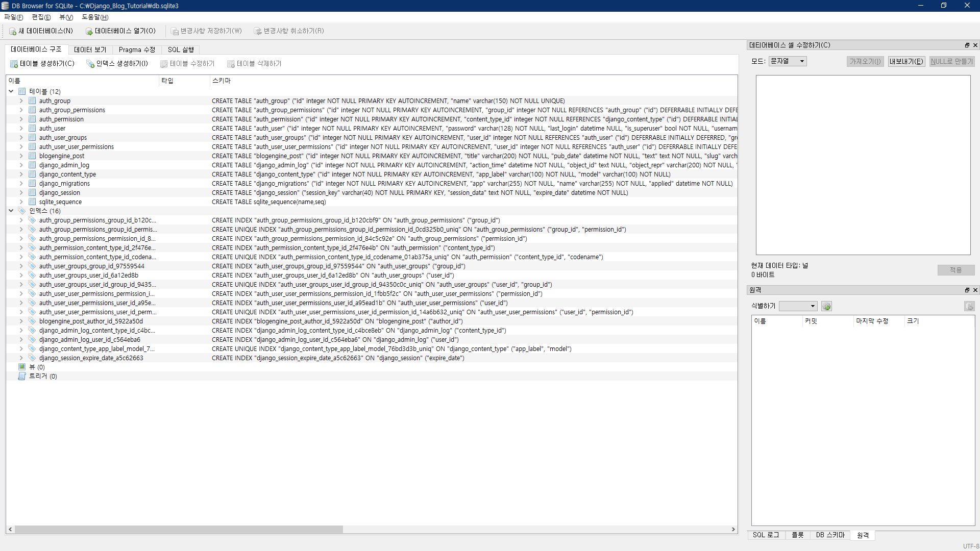
Task: Click the Create Index (인덱스 생성하기) icon
Action: click(90, 64)
